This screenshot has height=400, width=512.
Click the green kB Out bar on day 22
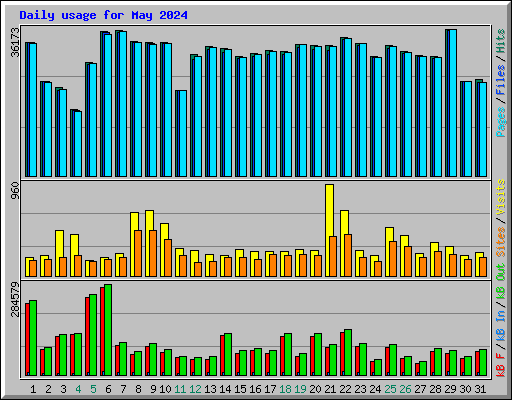point(348,352)
